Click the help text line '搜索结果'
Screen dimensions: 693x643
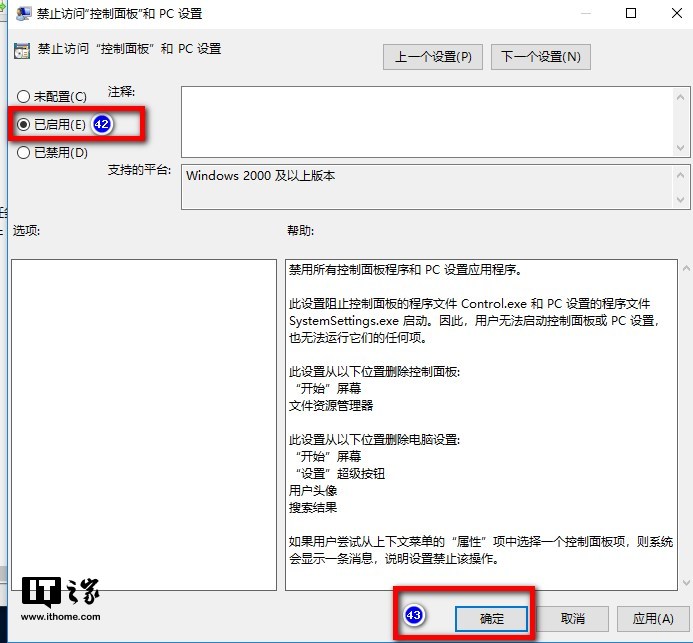[x=313, y=507]
